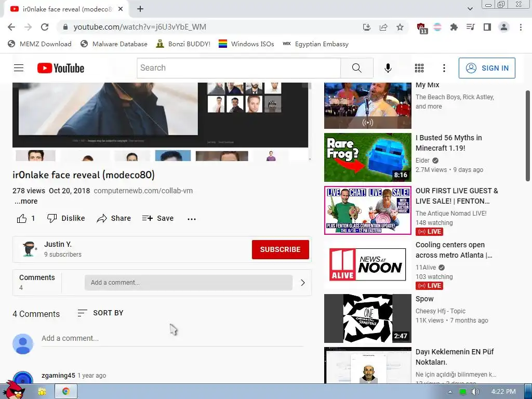Open the YouTube hamburger guide menu

coord(19,68)
